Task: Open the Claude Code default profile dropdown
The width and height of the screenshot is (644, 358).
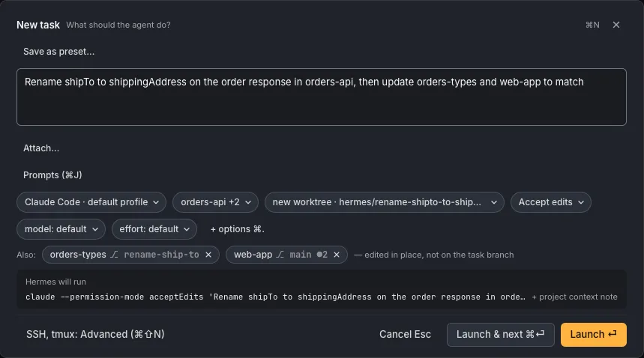Action: coord(91,202)
